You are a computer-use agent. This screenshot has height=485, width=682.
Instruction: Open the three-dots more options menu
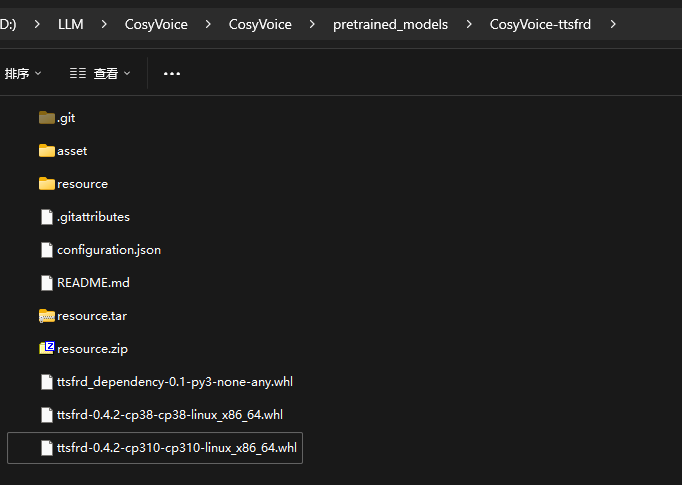pos(172,74)
